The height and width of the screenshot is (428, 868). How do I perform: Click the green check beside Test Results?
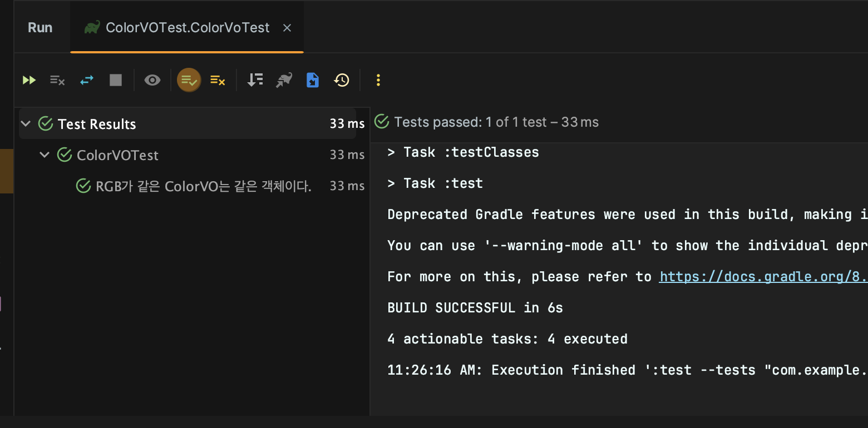(46, 124)
